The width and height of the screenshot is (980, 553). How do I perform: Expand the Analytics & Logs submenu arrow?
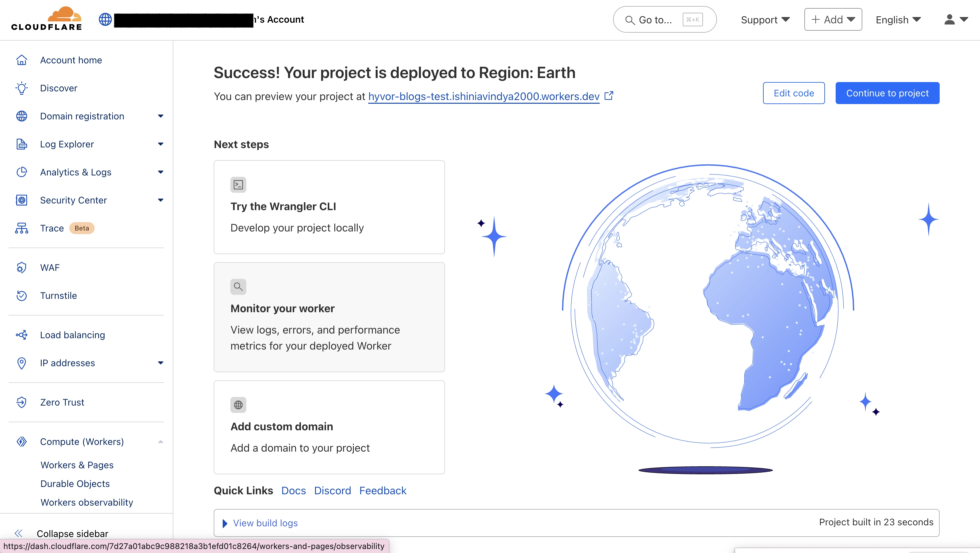pos(161,172)
